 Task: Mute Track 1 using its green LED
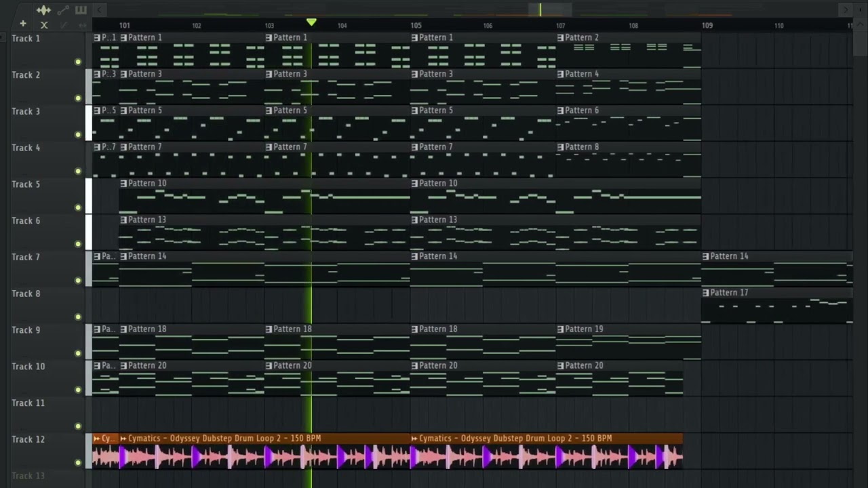[78, 62]
